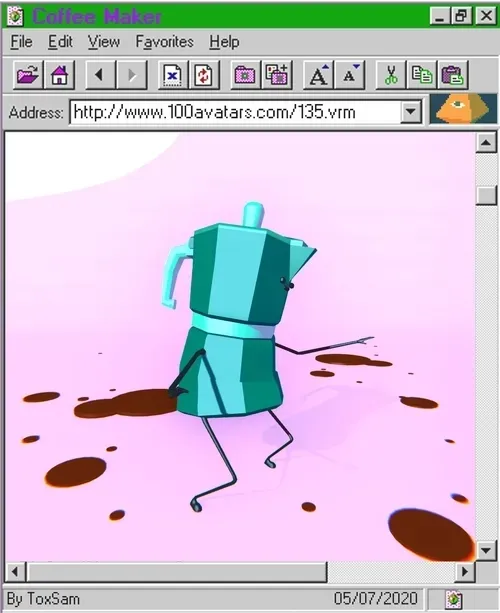The width and height of the screenshot is (500, 613).
Task: Click the Back arrow button
Action: click(100, 75)
